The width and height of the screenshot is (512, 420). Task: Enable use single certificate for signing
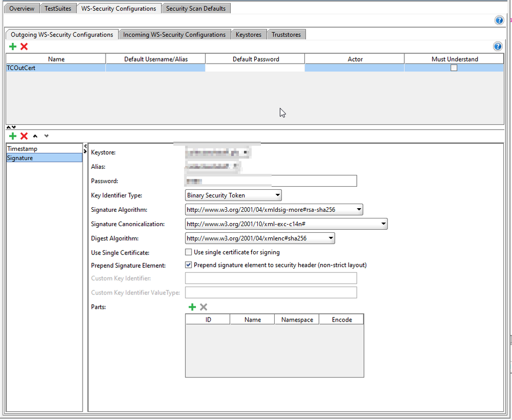click(189, 252)
